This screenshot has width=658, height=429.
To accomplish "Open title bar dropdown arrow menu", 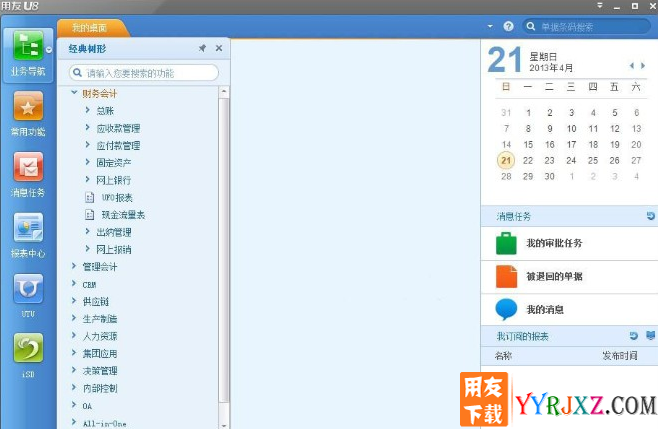I will 600,5.
